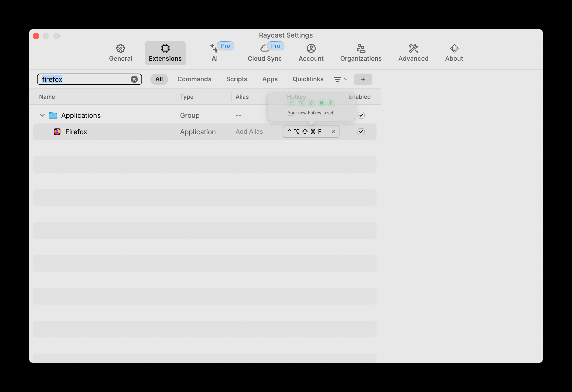Image resolution: width=572 pixels, height=392 pixels.
Task: Disable the Firefox application checkbox
Action: tap(361, 132)
